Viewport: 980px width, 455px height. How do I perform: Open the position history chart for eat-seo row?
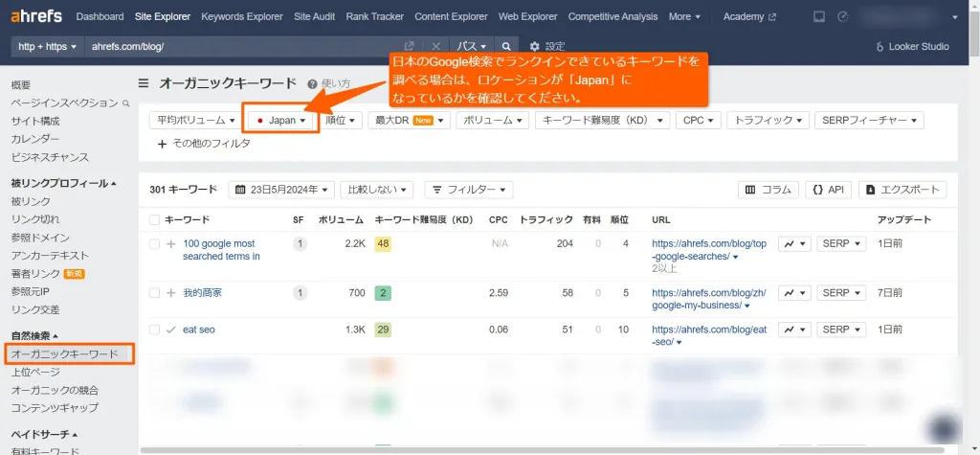tap(794, 330)
